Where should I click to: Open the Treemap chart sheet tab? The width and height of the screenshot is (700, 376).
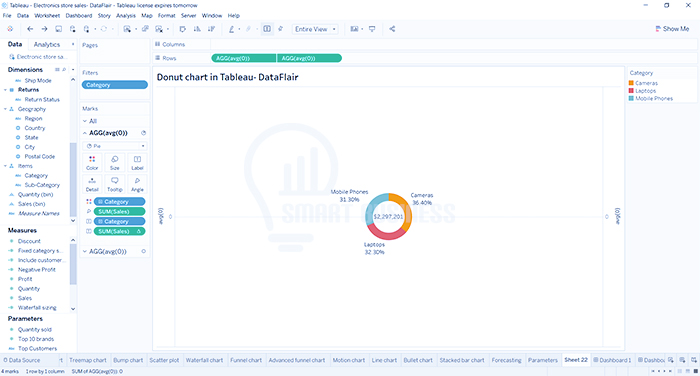[x=88, y=360]
